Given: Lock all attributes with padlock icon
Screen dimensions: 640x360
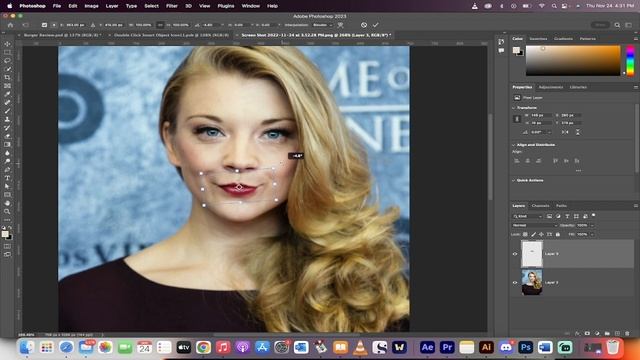Looking at the screenshot, I should (558, 234).
